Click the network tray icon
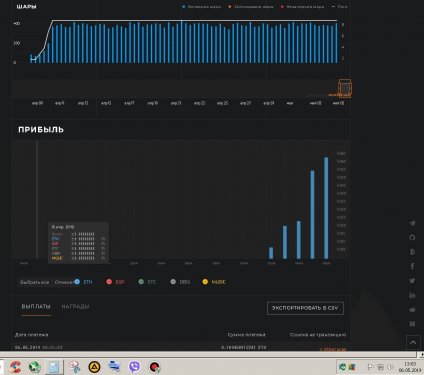 tap(380, 367)
